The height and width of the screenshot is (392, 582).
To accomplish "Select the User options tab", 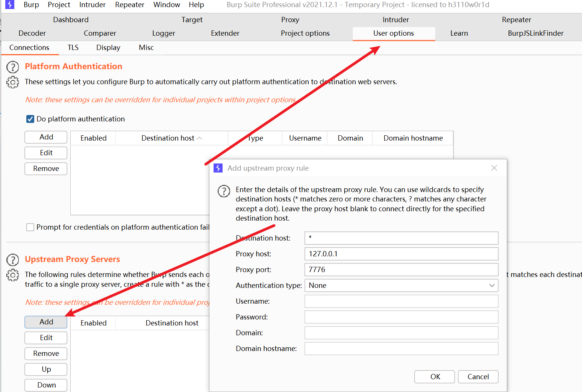I will (x=394, y=33).
